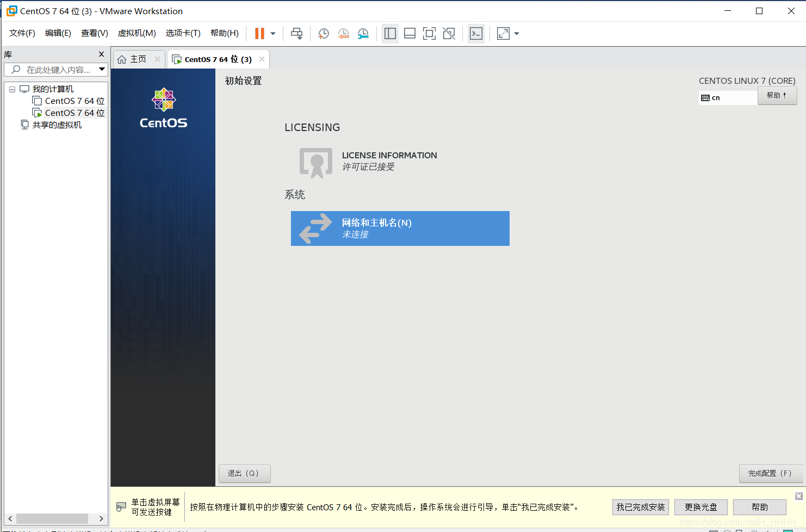
Task: Click the 完成配置(F) button
Action: 771,474
